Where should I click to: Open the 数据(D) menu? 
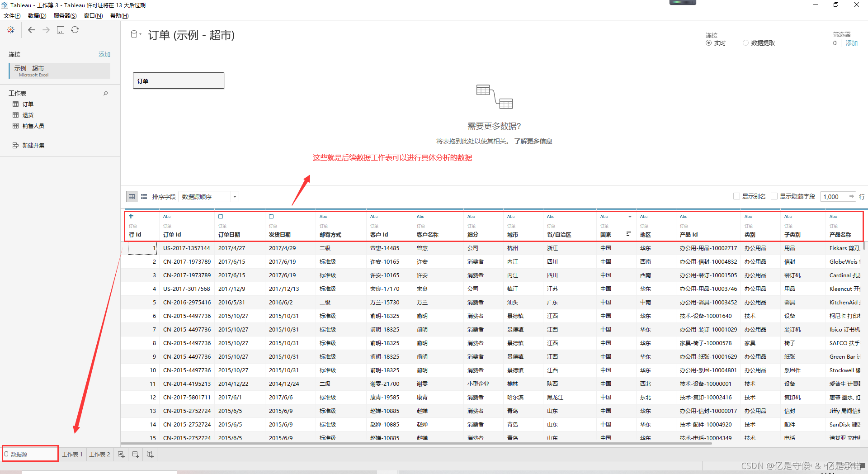point(37,16)
